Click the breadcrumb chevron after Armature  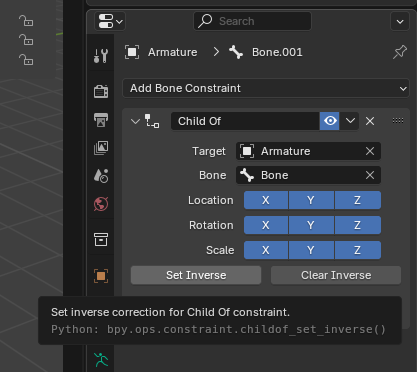(x=216, y=52)
